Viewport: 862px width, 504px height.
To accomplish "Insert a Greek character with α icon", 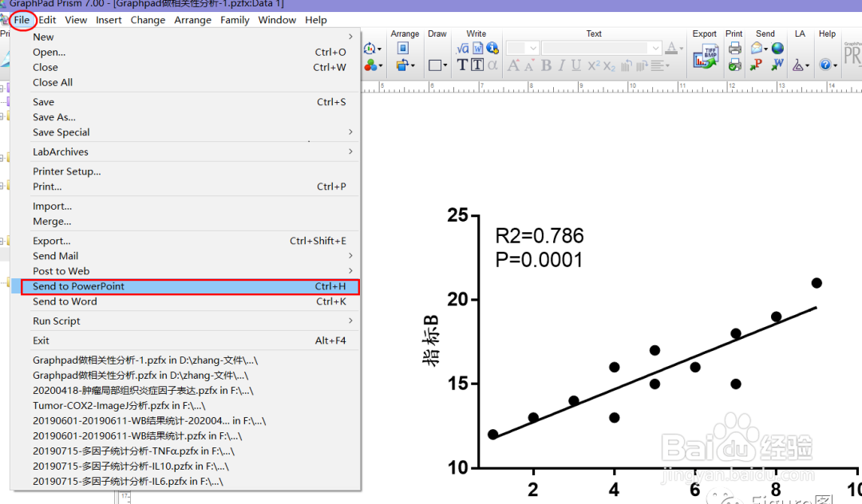I will 492,65.
